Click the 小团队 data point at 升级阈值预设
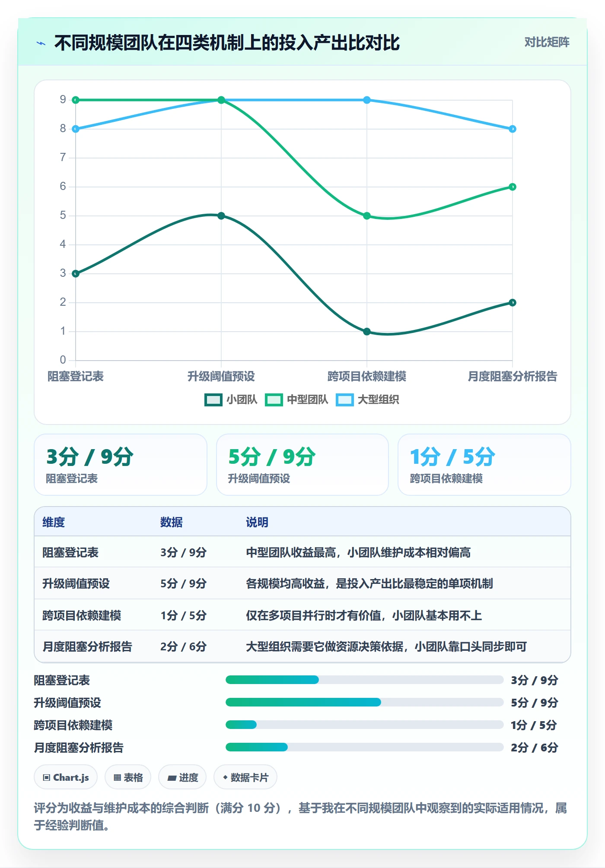 221,216
